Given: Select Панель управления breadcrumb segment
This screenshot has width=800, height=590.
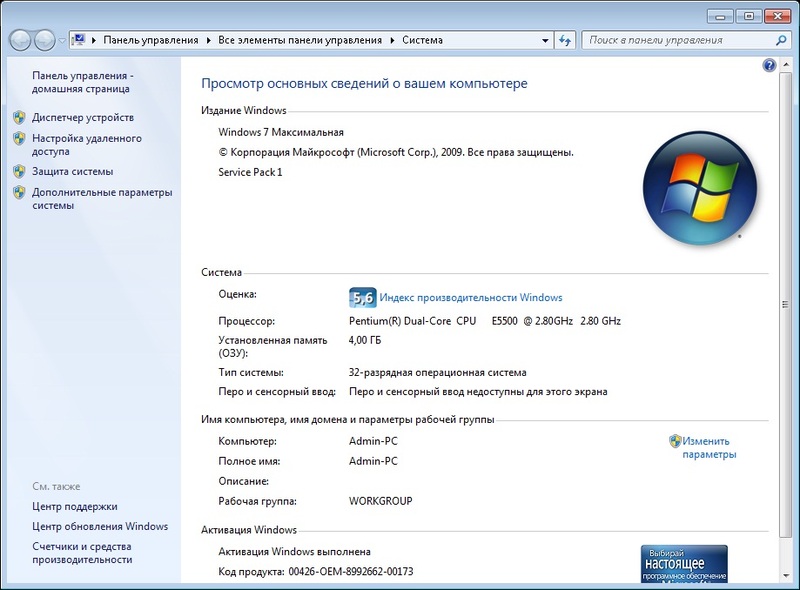Looking at the screenshot, I should point(151,40).
